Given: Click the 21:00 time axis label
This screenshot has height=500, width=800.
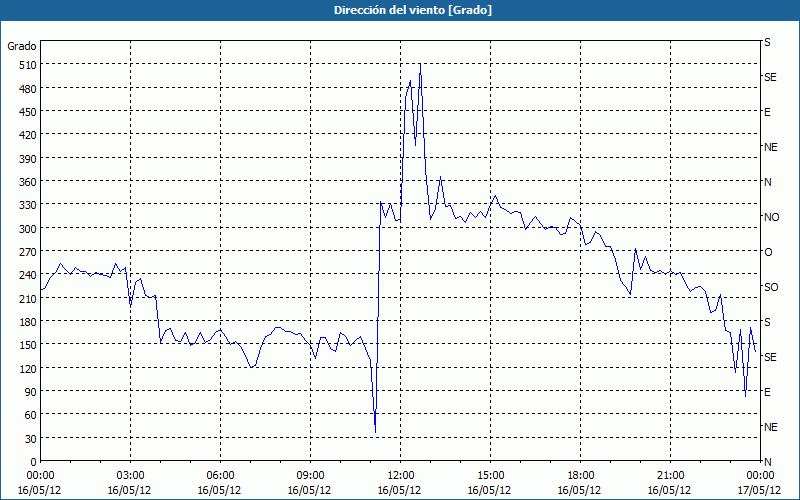Looking at the screenshot, I should click(670, 476).
